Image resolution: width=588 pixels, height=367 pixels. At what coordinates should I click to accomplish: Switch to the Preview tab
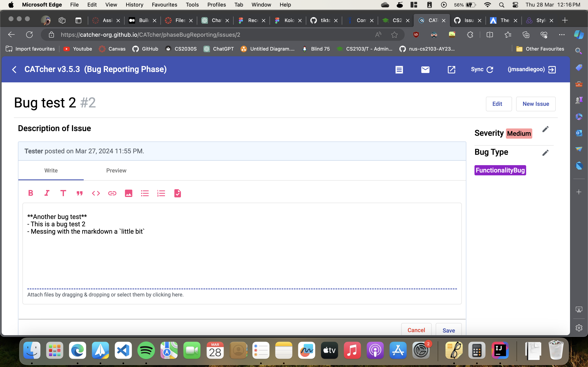pos(116,171)
